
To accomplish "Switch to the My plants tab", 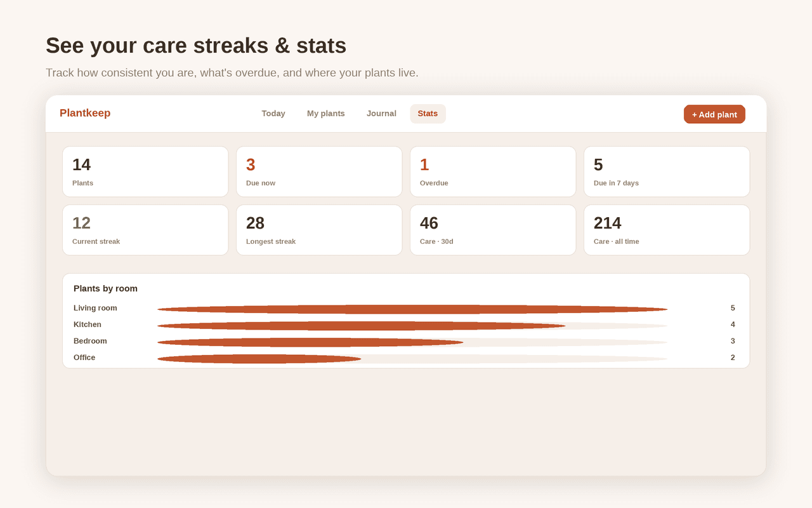I will point(326,114).
